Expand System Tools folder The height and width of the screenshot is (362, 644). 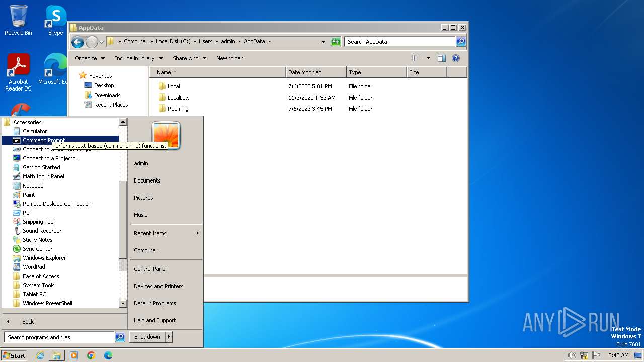tap(38, 285)
